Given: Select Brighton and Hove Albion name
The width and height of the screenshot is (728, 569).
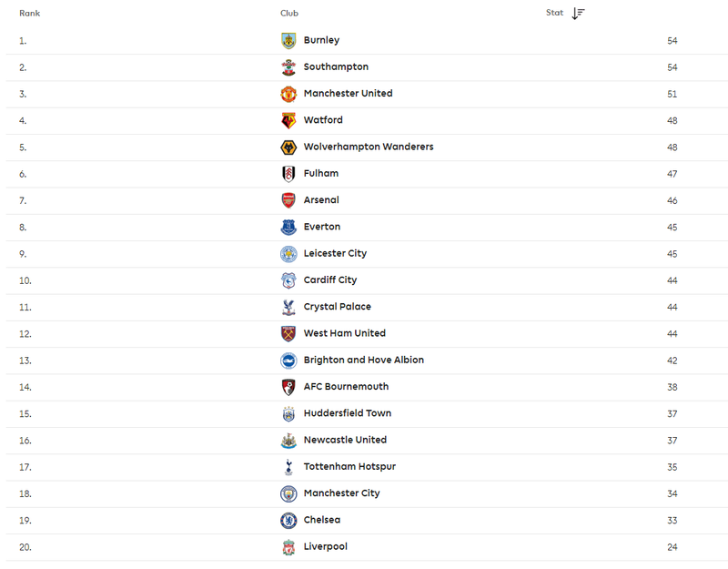Looking at the screenshot, I should coord(363,360).
